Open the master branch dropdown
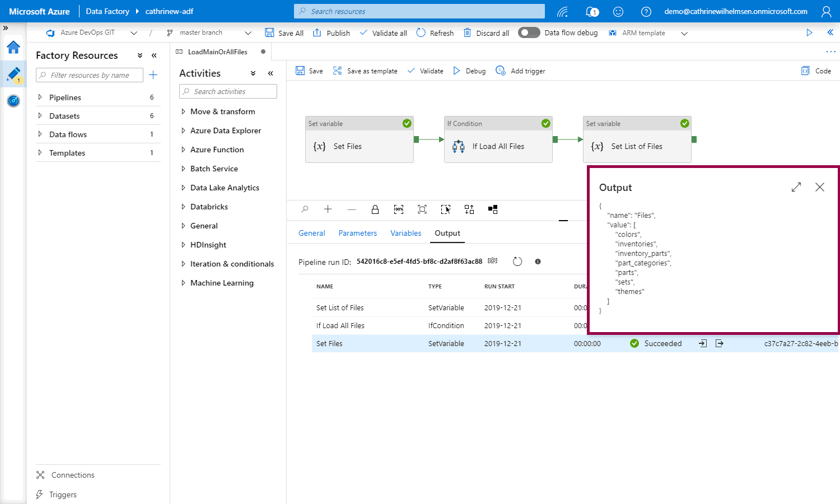The height and width of the screenshot is (504, 840). 248,33
